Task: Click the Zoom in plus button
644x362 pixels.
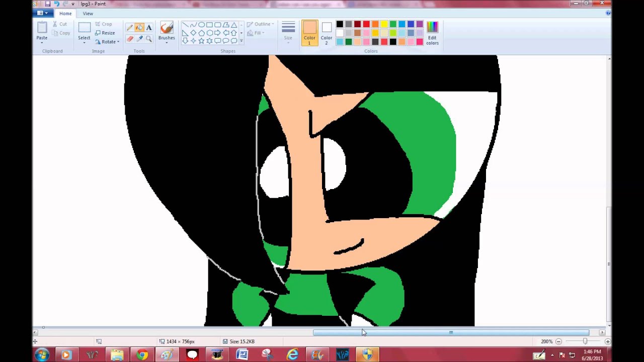Action: (x=607, y=341)
